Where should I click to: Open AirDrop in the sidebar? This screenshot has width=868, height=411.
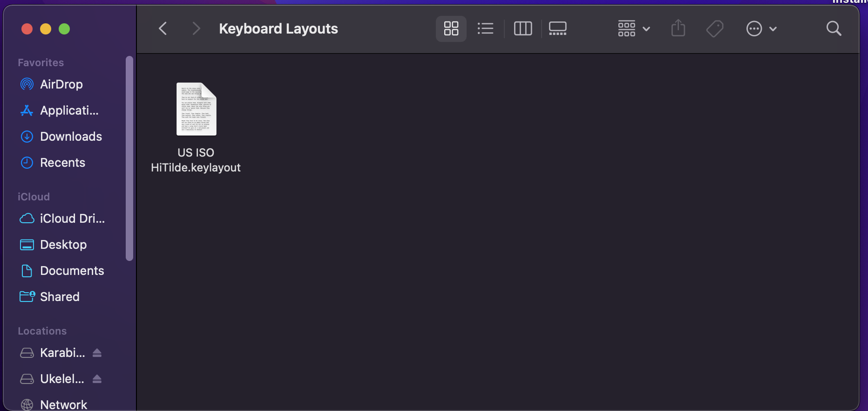click(61, 84)
